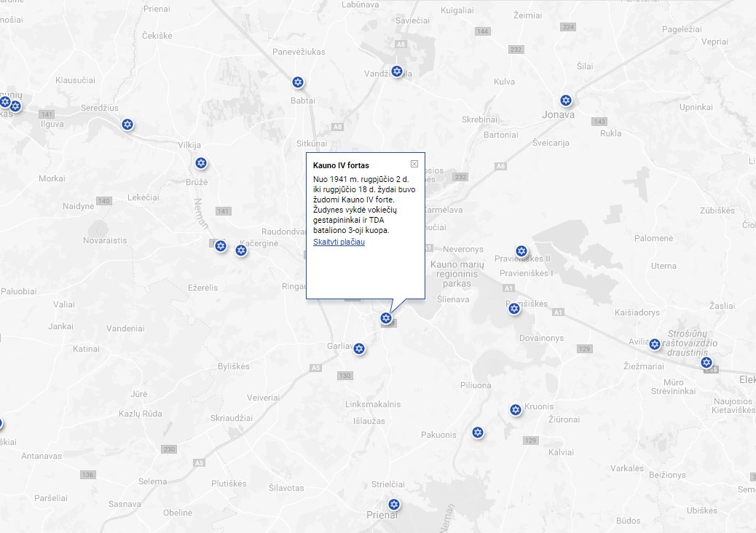Screen dimensions: 756x533
Task: Click the star marker at Garliava
Action: (359, 350)
